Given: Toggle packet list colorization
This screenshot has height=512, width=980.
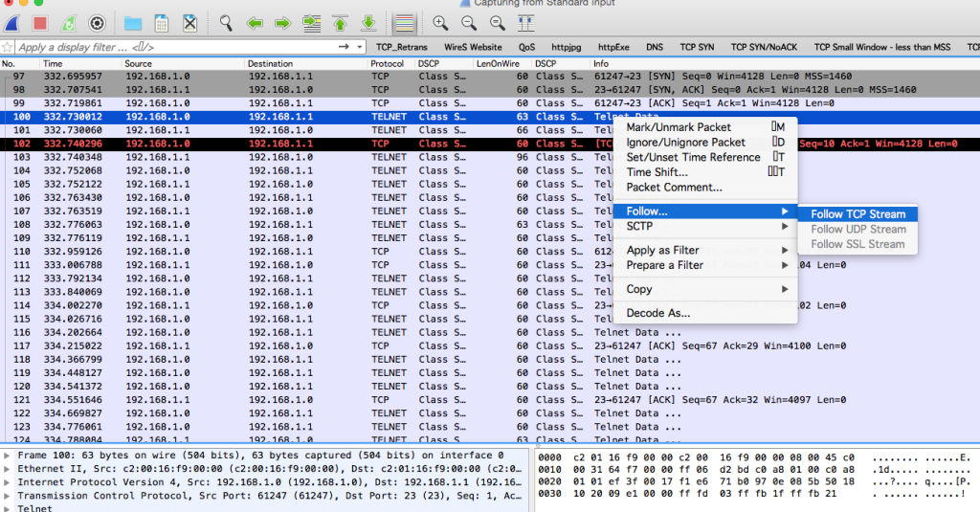Looking at the screenshot, I should (405, 24).
